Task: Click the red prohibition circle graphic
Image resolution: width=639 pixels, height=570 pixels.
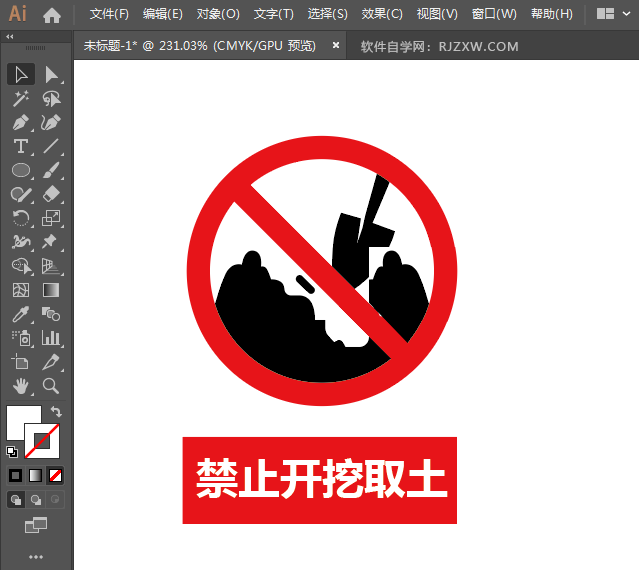Action: coord(322,271)
